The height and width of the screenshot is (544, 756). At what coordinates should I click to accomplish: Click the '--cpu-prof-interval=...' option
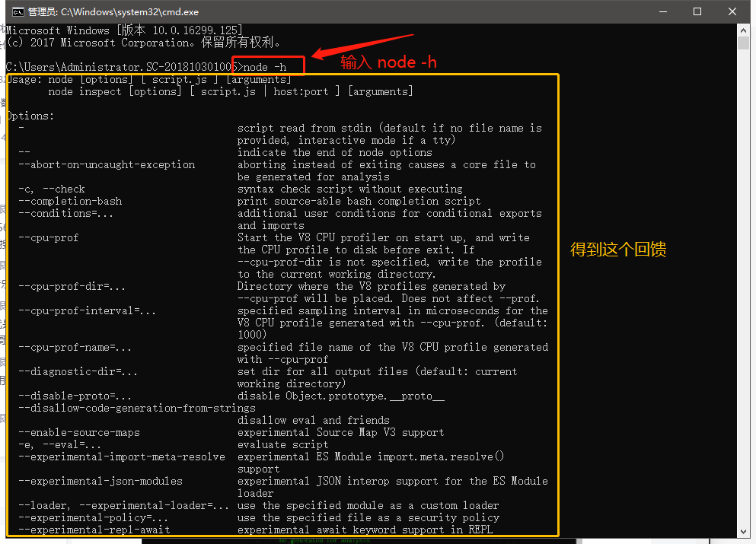88,310
